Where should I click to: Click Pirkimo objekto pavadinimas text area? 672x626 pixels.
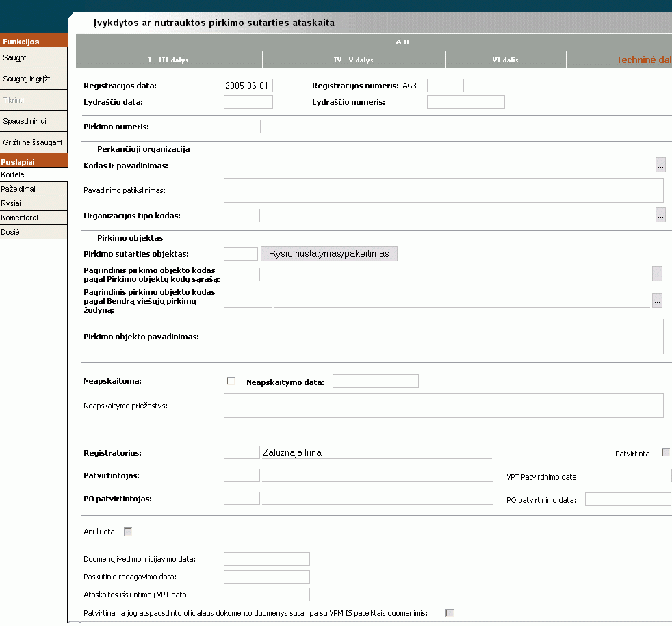click(x=443, y=337)
